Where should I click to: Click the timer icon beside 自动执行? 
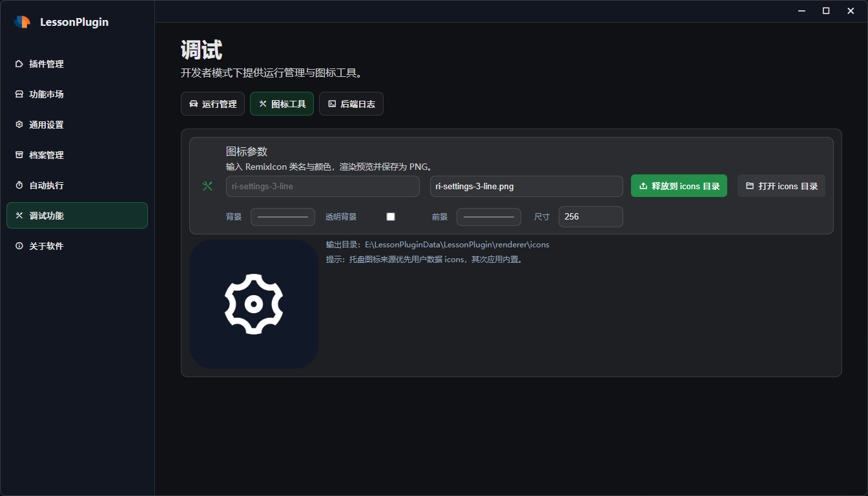(x=19, y=185)
